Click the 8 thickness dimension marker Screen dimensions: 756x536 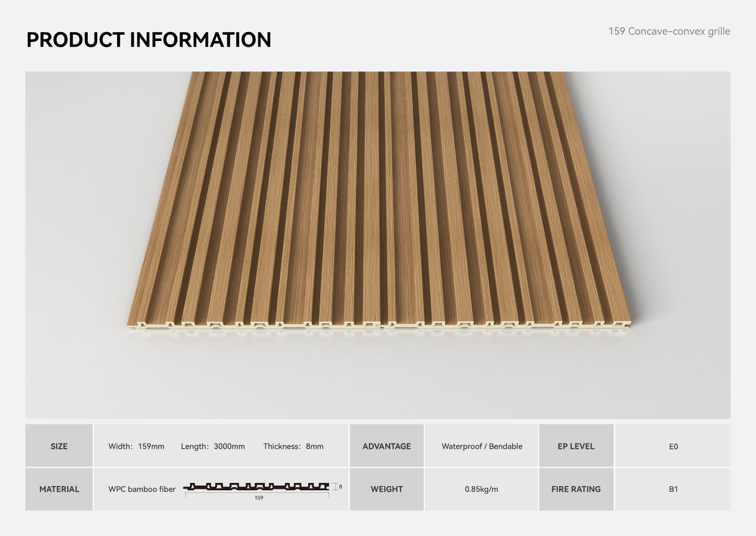click(340, 487)
